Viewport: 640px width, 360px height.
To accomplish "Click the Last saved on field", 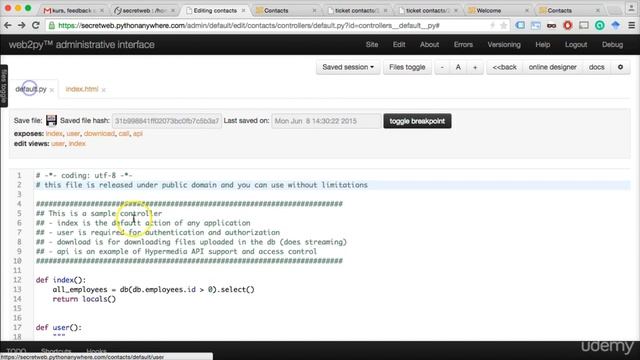I will 326,121.
